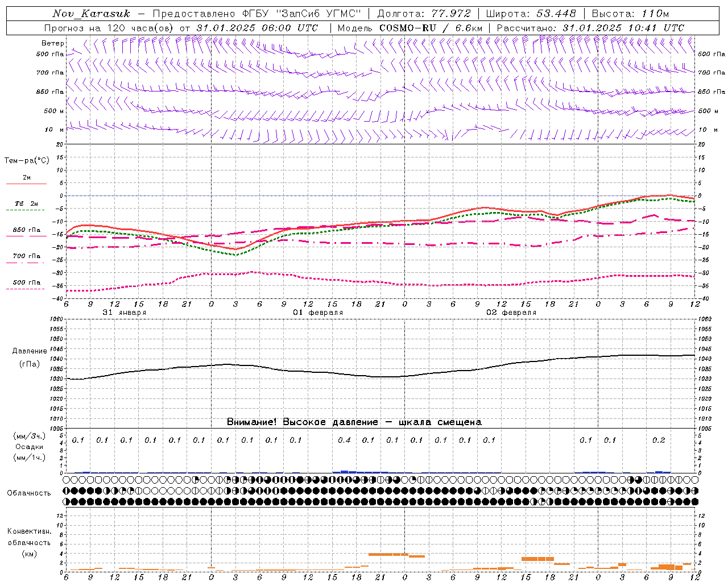The height and width of the screenshot is (582, 728).
Task: Click the 'Td 2м' dew point legend entry
Action: tap(26, 203)
